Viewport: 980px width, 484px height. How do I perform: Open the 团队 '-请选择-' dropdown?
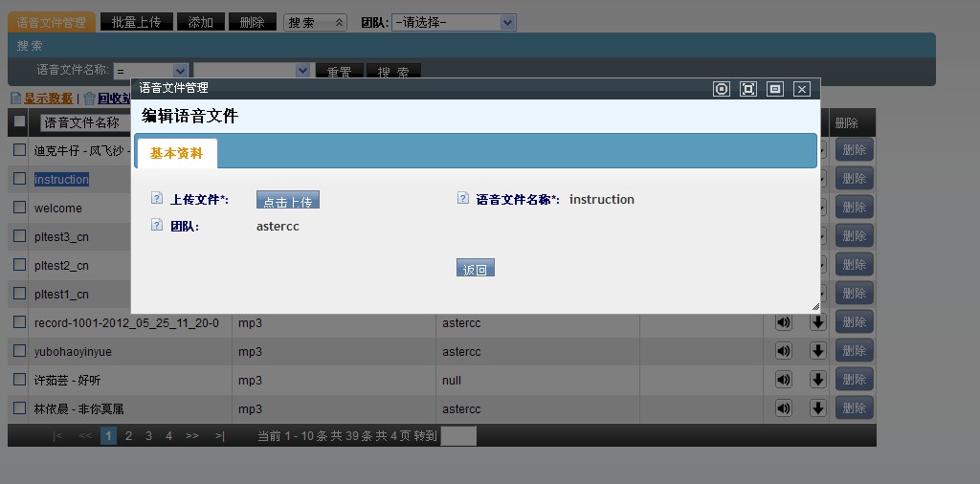[x=454, y=22]
